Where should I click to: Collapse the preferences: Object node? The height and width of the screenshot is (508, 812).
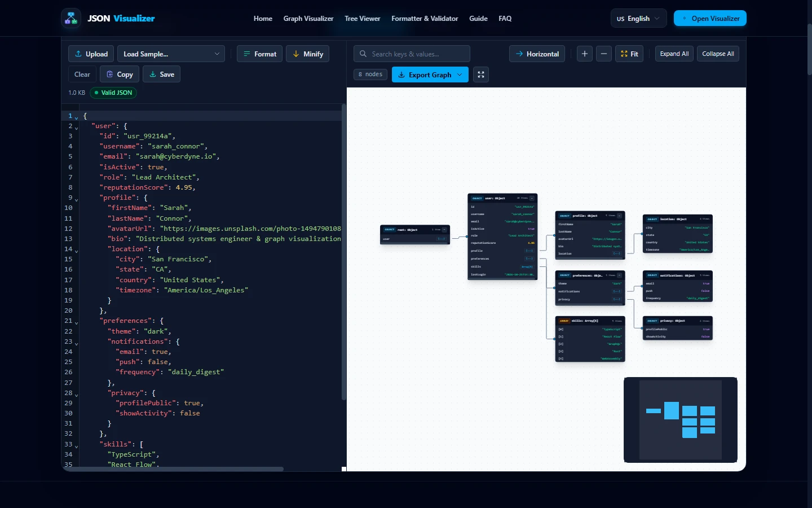619,275
